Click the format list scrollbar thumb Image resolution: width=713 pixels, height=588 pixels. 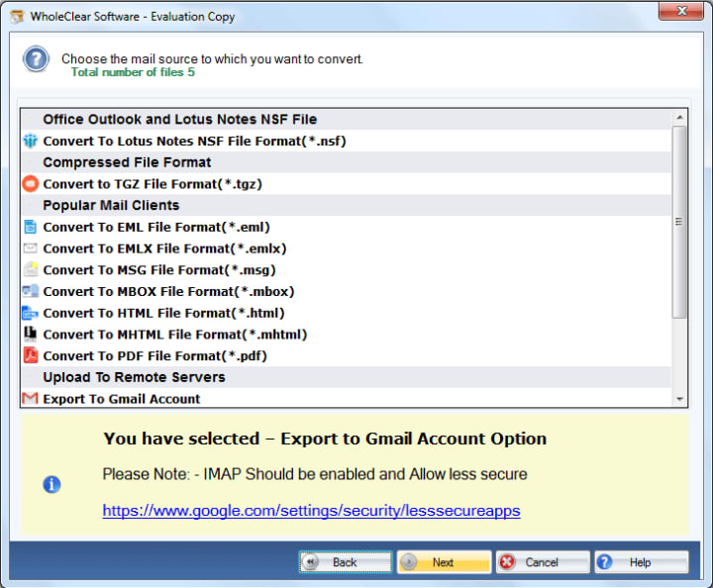(x=679, y=222)
